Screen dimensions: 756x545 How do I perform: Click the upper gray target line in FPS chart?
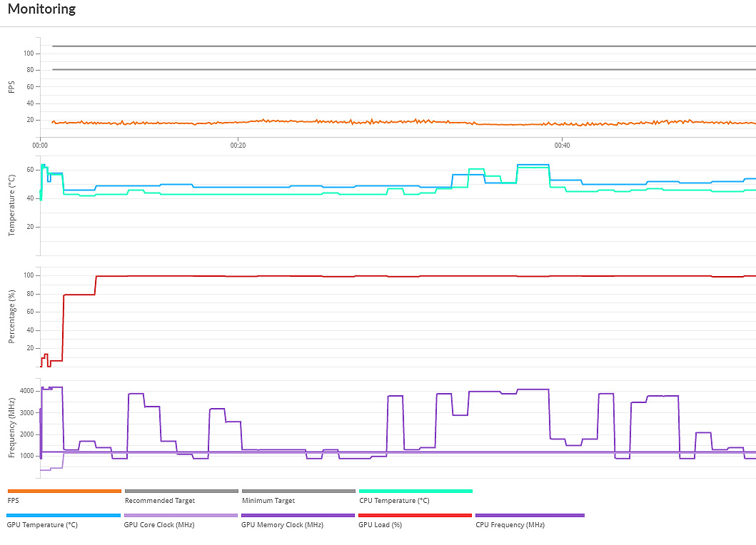point(357,46)
